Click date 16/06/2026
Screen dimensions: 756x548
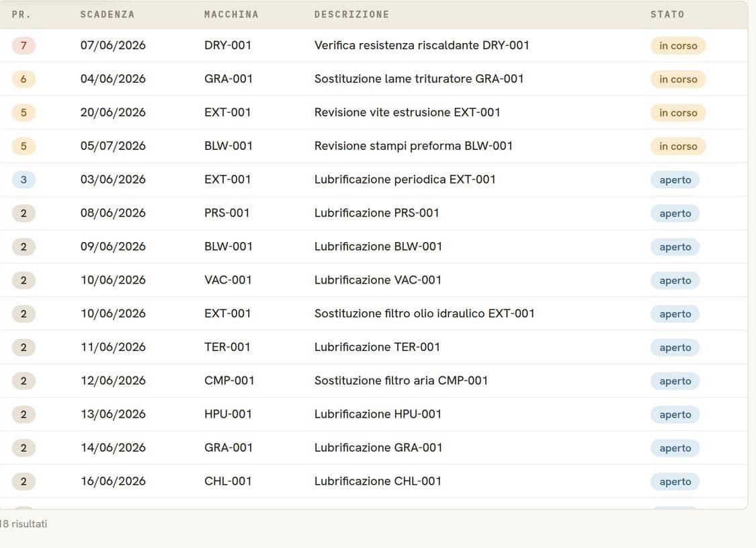pyautogui.click(x=113, y=481)
